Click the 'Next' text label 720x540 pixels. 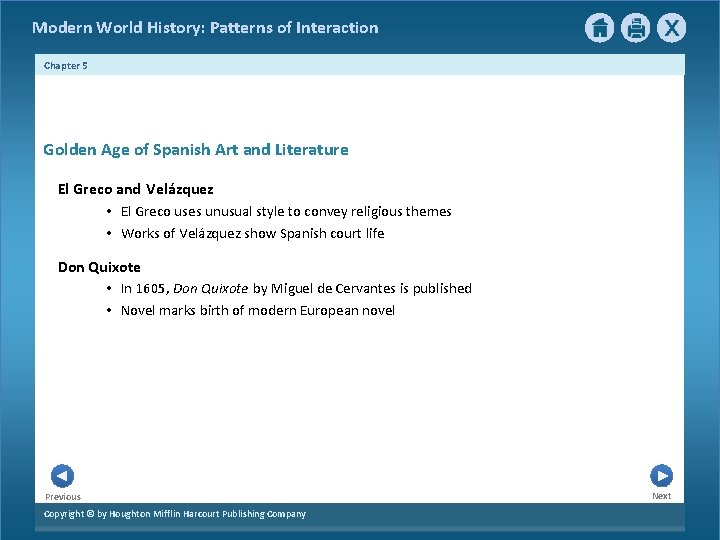coord(662,496)
